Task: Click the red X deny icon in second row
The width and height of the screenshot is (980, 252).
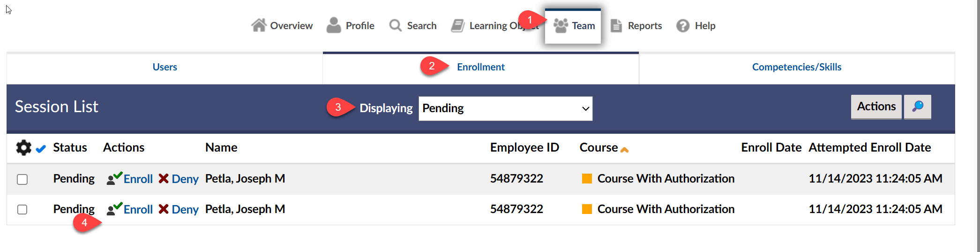Action: tap(164, 209)
